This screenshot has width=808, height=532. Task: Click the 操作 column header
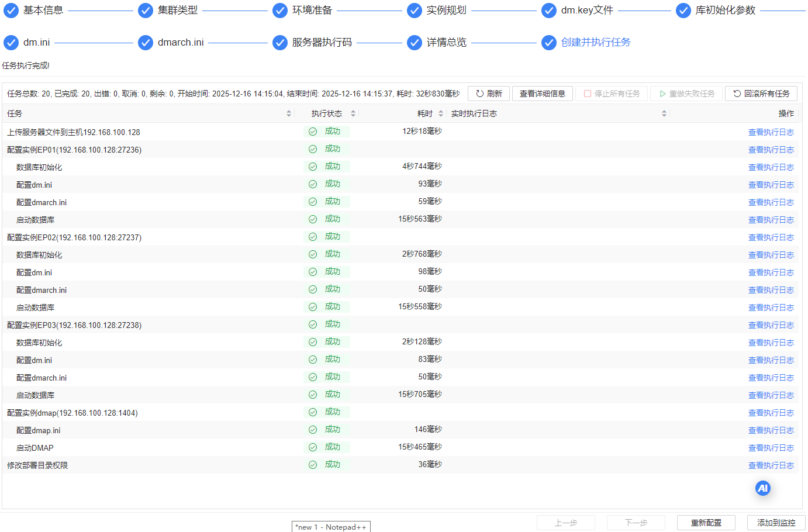[786, 113]
